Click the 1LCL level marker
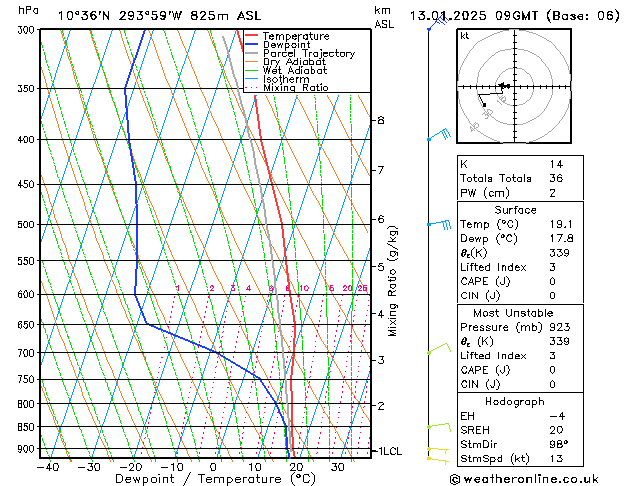Viewport: 629px width, 486px height. (390, 451)
